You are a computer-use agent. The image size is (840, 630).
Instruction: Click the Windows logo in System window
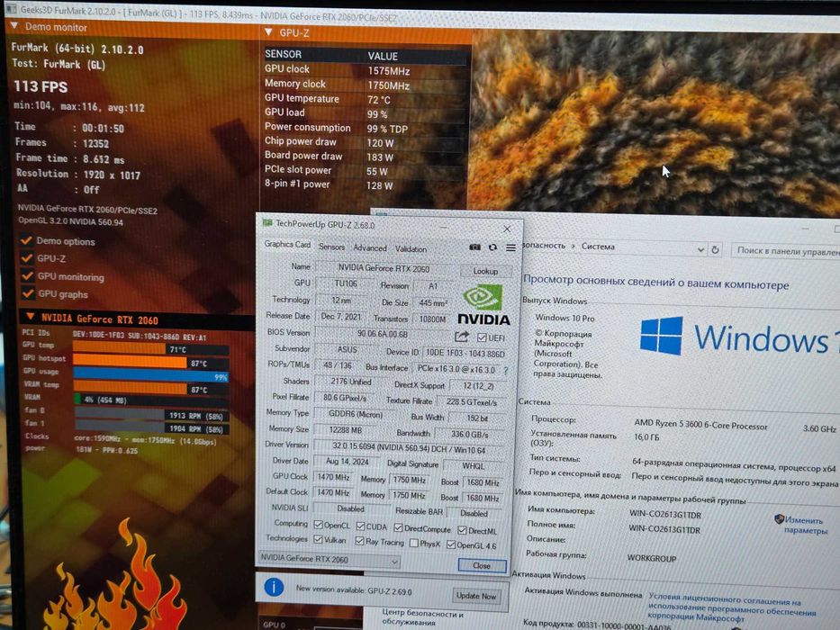(x=662, y=336)
